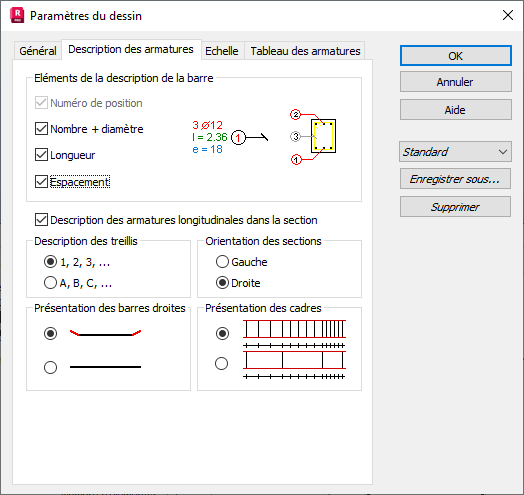Viewport: 524px width, 495px height.
Task: Open help with Aide button
Action: pos(455,110)
